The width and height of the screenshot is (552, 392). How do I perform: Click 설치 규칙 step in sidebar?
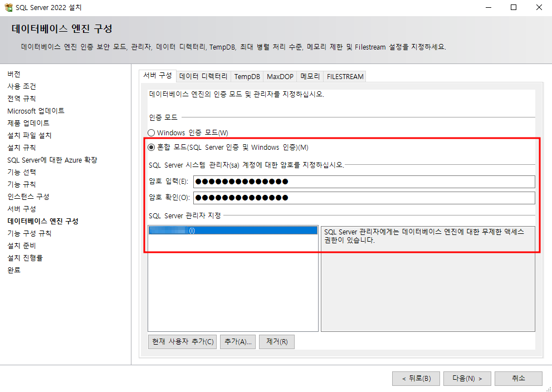click(22, 148)
